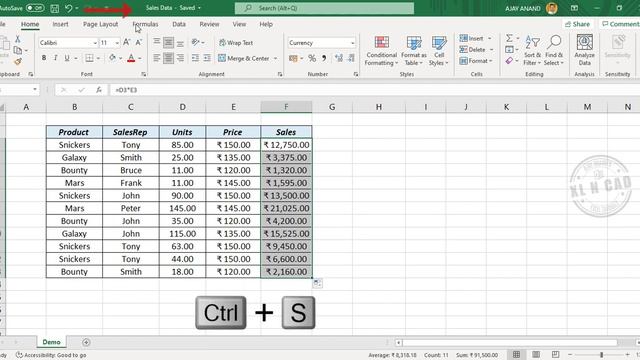Image resolution: width=640 pixels, height=360 pixels.
Task: Click the Share button
Action: point(577,24)
